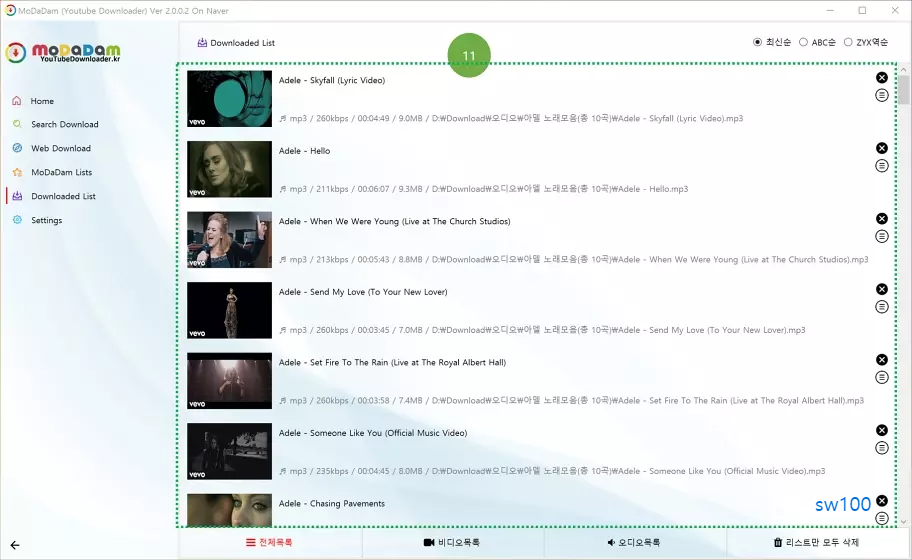Click the Settings gear icon
This screenshot has height=560, width=912.
pos(17,220)
